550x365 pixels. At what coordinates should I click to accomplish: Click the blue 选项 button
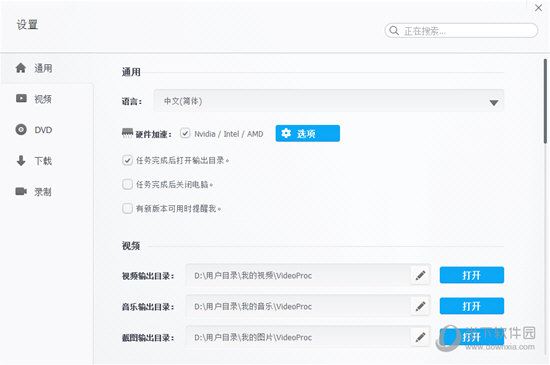[x=308, y=133]
